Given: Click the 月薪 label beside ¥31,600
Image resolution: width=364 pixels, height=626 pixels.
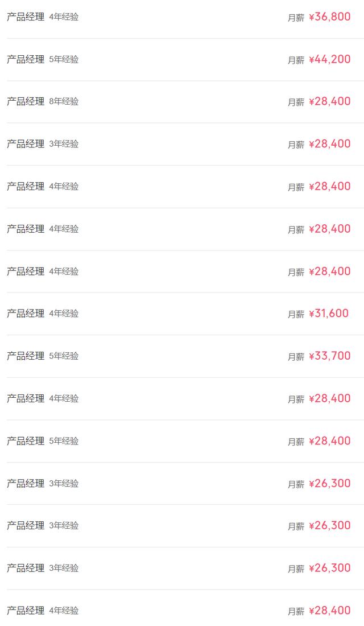Looking at the screenshot, I should click(296, 314).
